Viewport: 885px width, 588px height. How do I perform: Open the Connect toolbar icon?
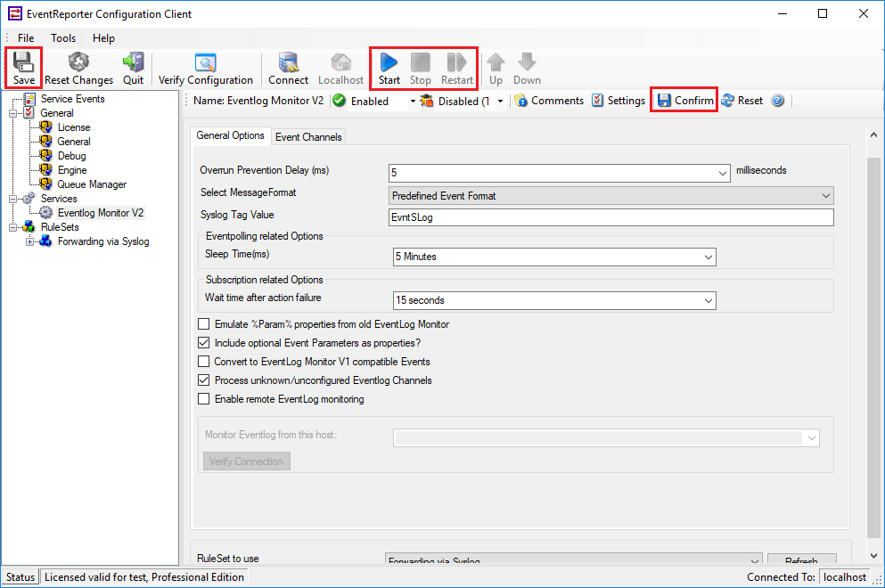click(x=289, y=69)
